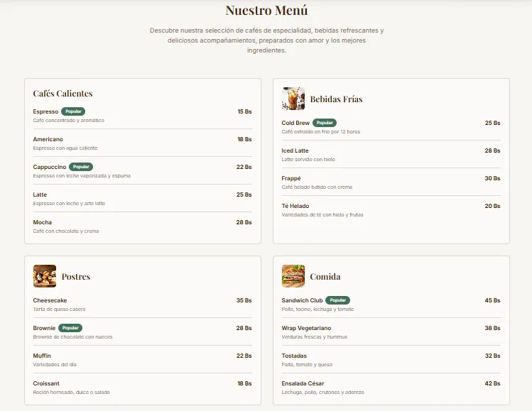Select the Latte item in Cafés Calientes
This screenshot has height=411, width=532.
point(40,194)
